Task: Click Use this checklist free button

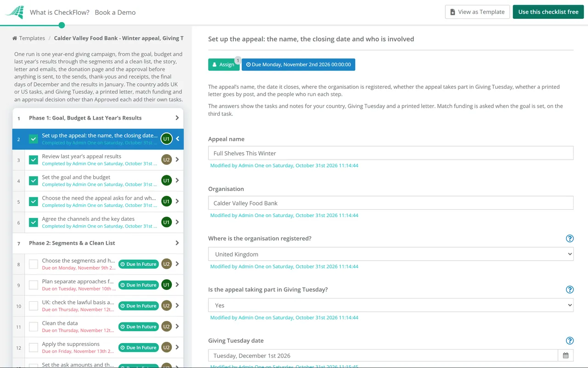Action: [x=548, y=12]
